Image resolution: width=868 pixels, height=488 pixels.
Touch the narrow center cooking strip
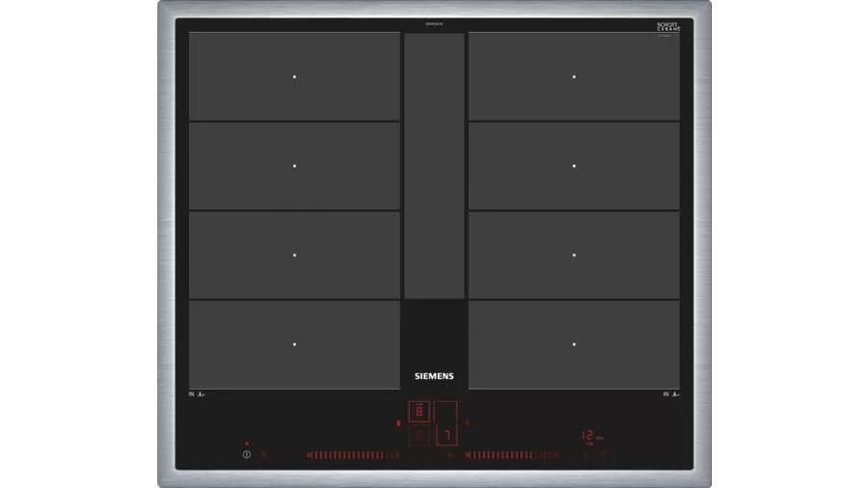point(433,166)
